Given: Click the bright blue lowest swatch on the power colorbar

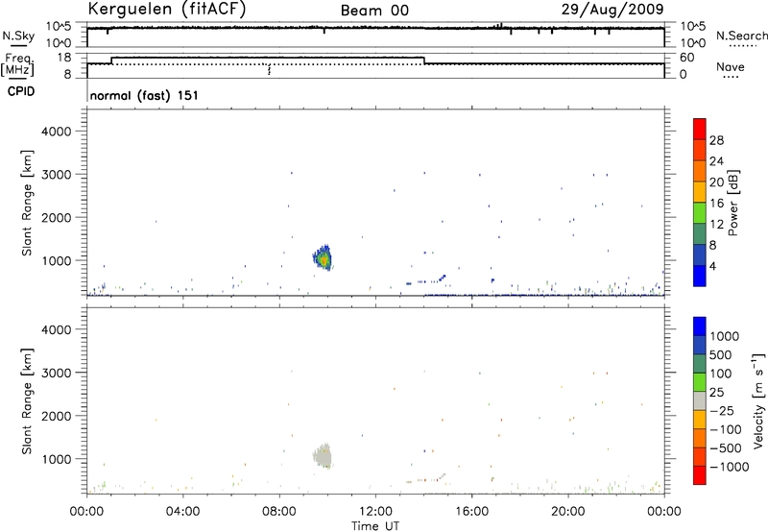Looking at the screenshot, I should tap(700, 276).
